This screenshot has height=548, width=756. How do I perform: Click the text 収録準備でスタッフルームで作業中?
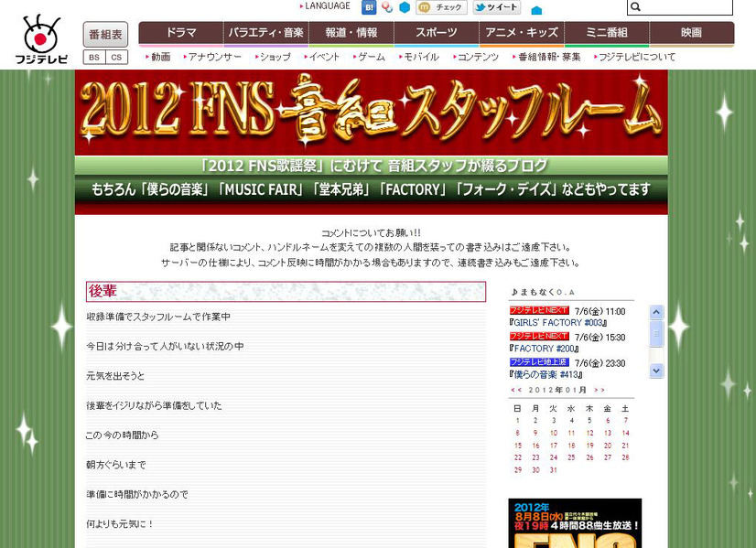[x=158, y=317]
